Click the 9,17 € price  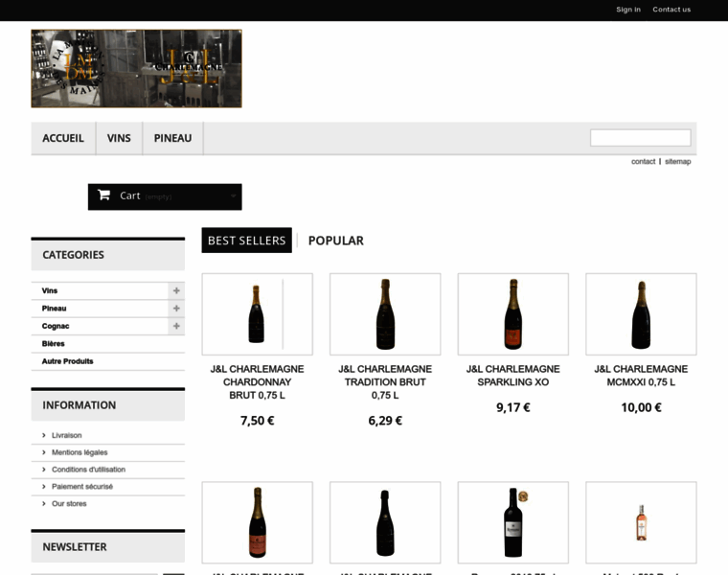pos(513,408)
